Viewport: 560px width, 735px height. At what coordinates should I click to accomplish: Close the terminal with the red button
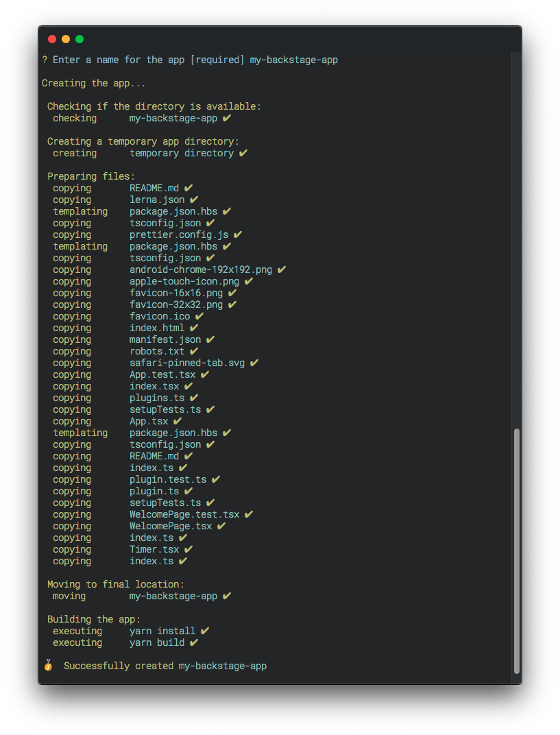52,39
